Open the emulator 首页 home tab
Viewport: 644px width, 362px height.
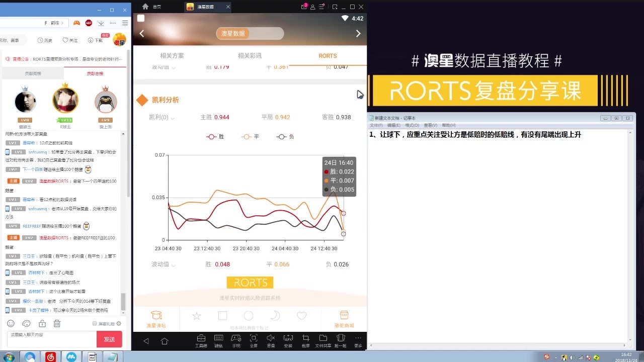(152, 7)
